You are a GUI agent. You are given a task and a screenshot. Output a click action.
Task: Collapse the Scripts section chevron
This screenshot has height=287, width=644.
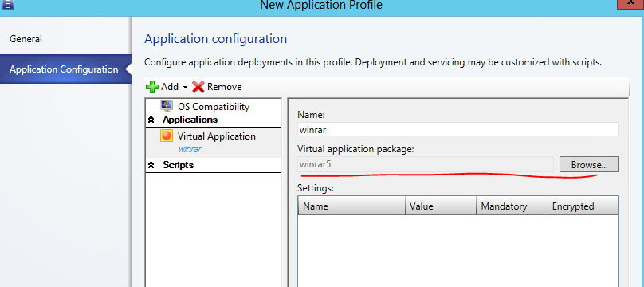point(151,165)
